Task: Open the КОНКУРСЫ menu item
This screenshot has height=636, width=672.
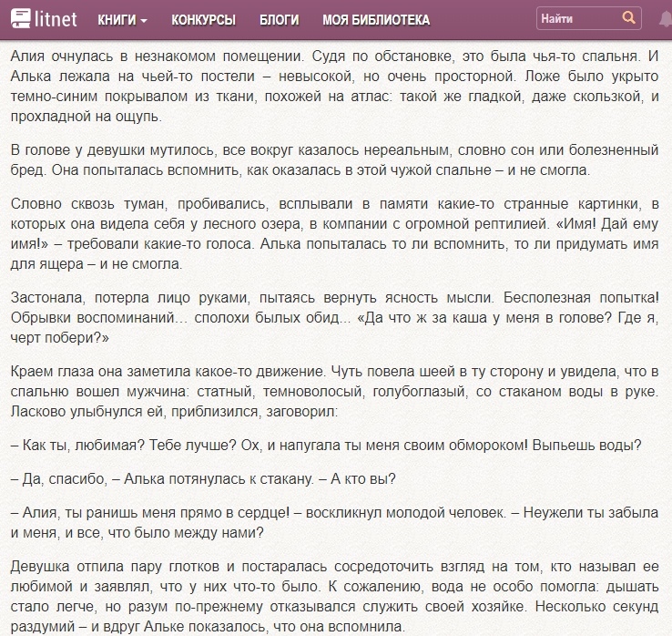Action: coord(203,19)
